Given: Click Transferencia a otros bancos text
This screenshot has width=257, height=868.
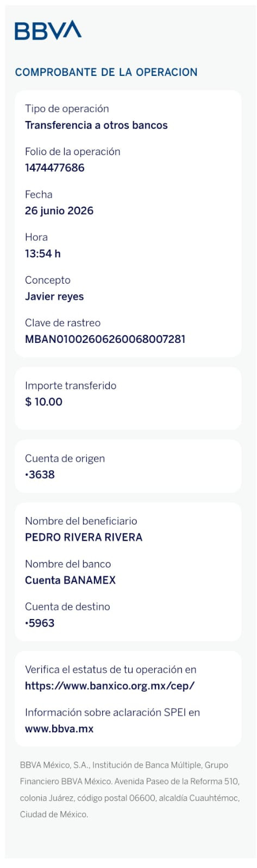Looking at the screenshot, I should [x=96, y=125].
